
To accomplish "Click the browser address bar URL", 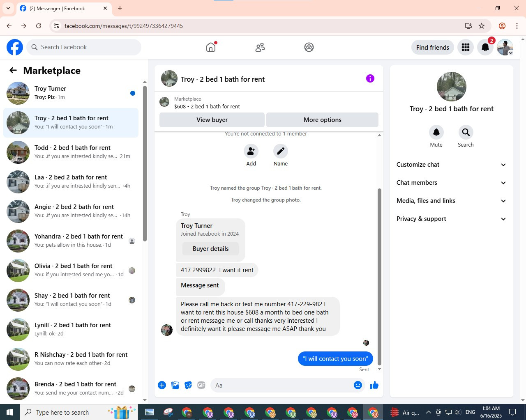I will 124,26.
